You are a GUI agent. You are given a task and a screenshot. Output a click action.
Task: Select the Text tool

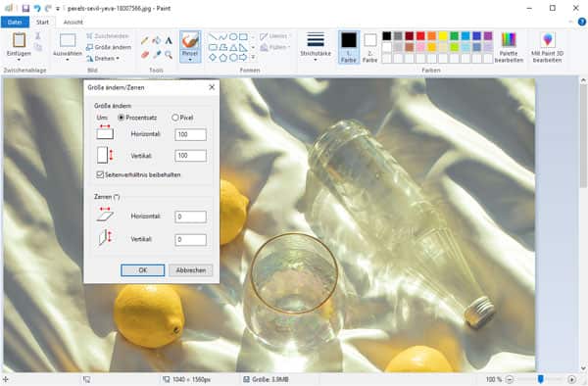point(169,40)
